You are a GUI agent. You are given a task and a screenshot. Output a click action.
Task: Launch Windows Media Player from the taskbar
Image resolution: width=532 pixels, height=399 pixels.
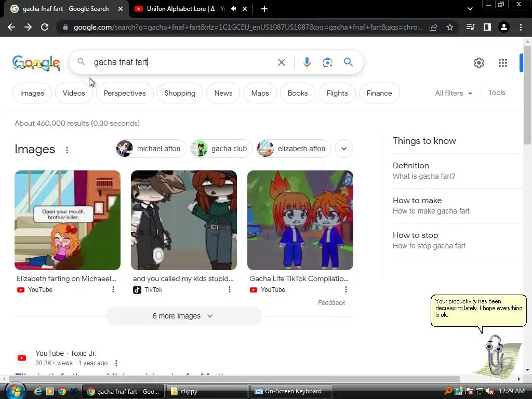(49, 391)
